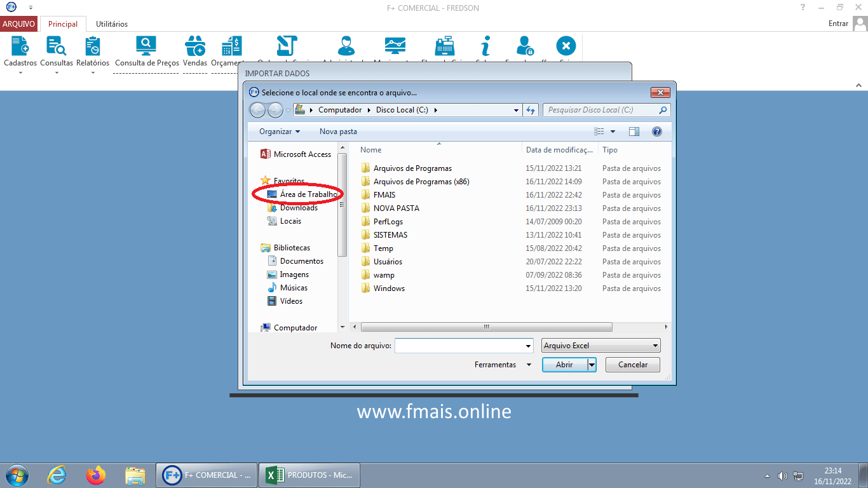
Task: Open the Vendas basket icon
Action: point(195,46)
